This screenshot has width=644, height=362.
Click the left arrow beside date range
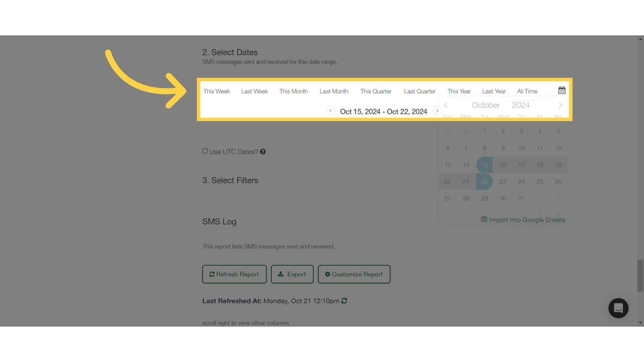pos(331,111)
